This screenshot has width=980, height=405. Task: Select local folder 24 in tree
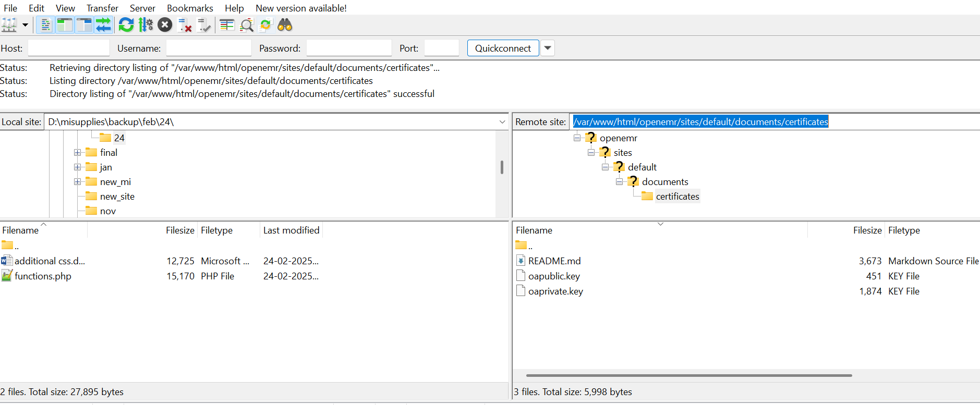click(x=119, y=138)
